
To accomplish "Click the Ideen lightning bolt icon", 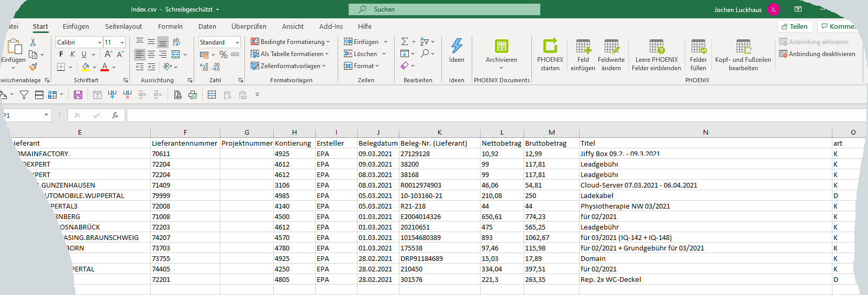I will (457, 46).
